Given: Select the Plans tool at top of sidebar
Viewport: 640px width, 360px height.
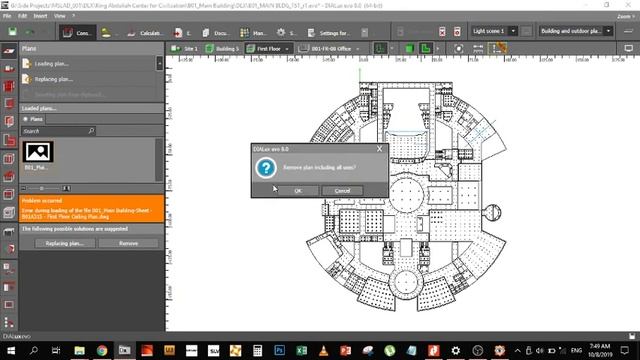Looking at the screenshot, I should tap(9, 51).
